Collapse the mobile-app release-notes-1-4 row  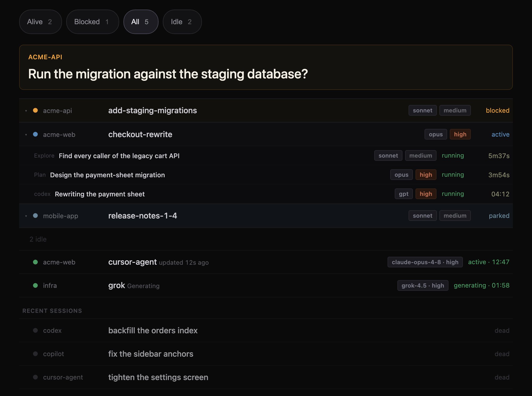coord(26,216)
